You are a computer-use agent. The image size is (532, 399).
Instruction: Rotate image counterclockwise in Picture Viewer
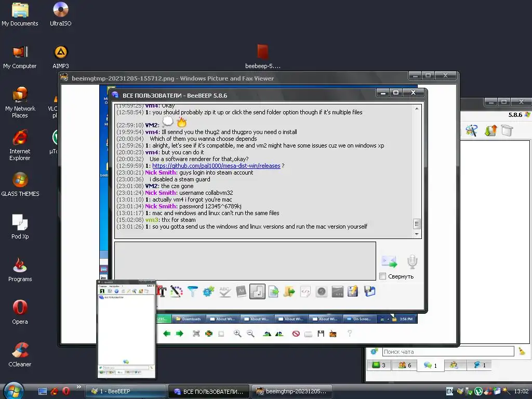click(279, 334)
